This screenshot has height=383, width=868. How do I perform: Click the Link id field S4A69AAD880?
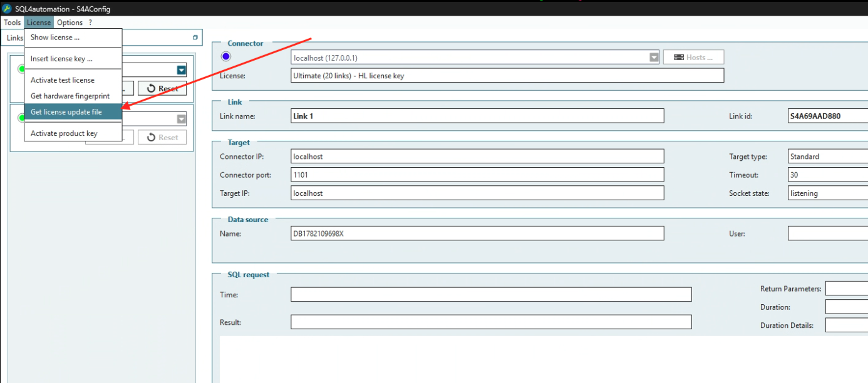(x=827, y=116)
